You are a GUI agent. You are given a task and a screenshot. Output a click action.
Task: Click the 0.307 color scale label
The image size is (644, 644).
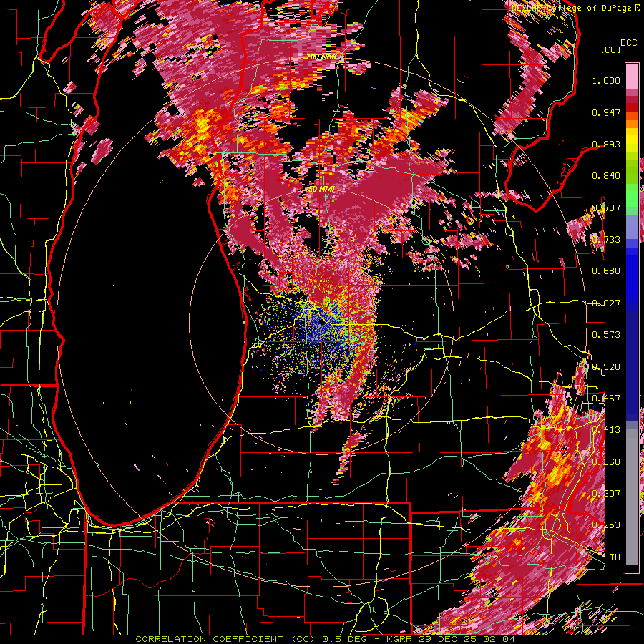(x=606, y=493)
